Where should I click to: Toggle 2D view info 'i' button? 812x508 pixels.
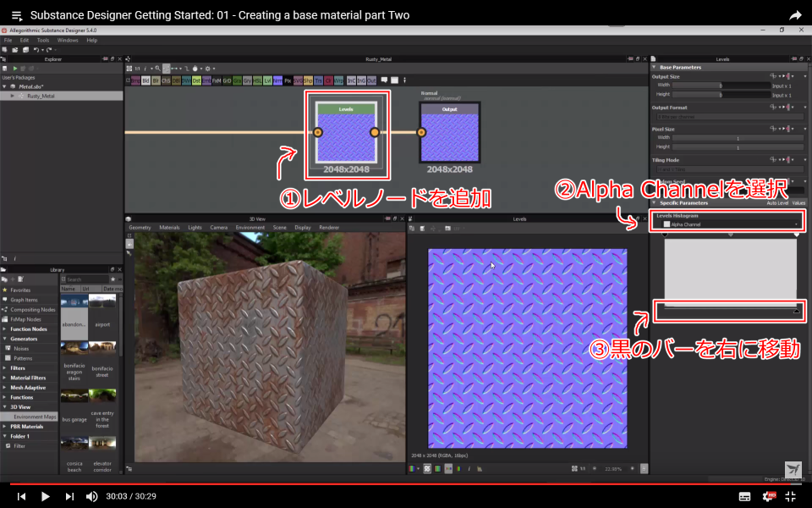pyautogui.click(x=469, y=468)
